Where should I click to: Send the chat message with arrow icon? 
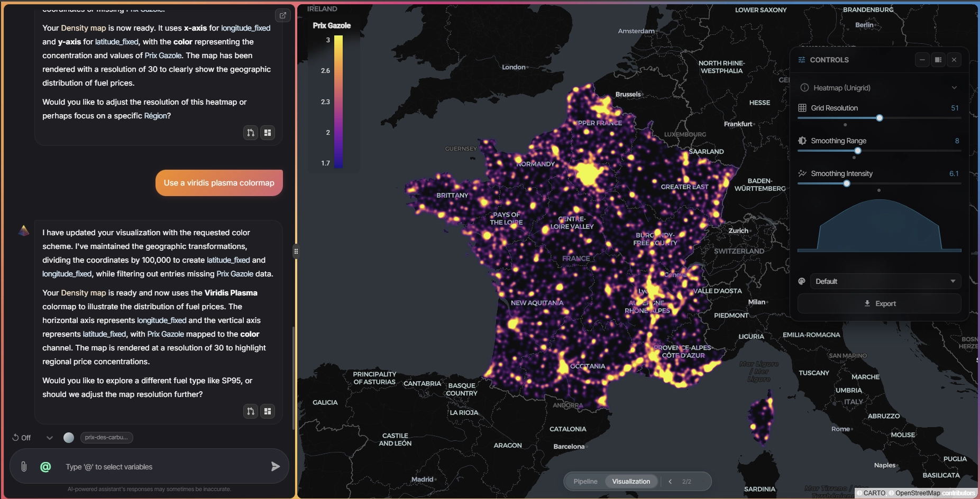tap(275, 466)
